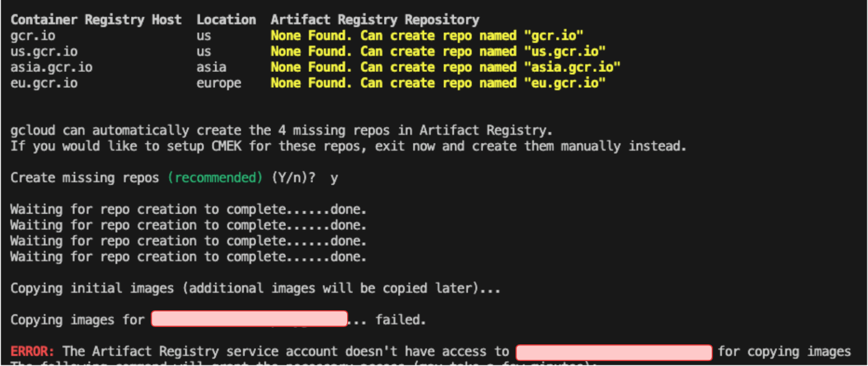Select the line about setting up CMEK

[x=349, y=147]
